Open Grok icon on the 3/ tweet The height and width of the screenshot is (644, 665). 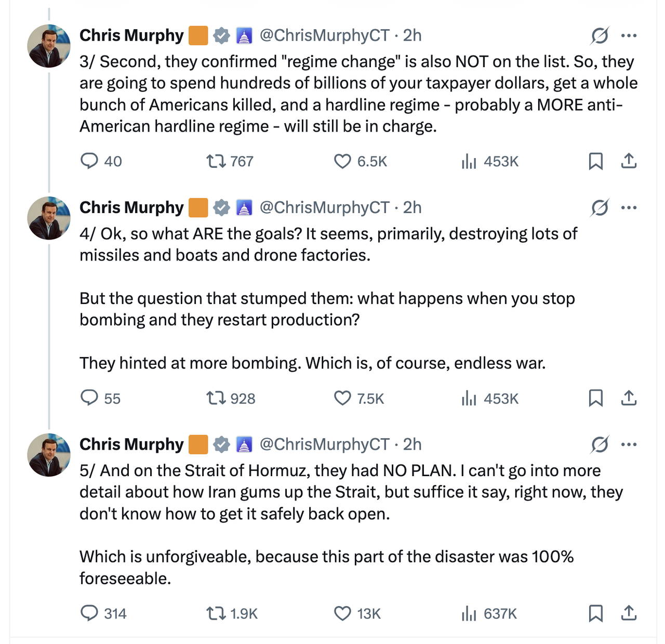[600, 35]
